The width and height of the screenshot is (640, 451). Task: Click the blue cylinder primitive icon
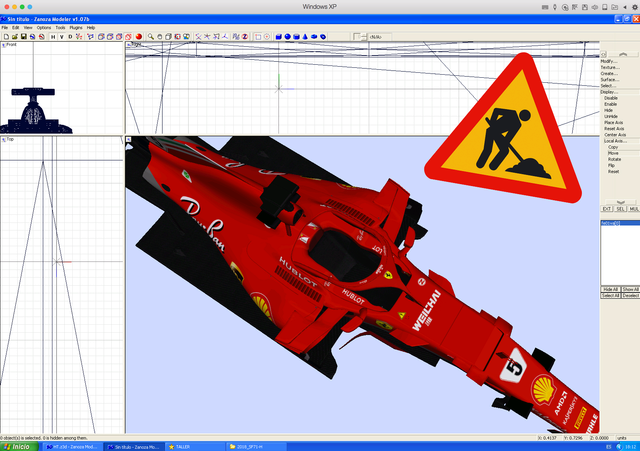point(296,37)
